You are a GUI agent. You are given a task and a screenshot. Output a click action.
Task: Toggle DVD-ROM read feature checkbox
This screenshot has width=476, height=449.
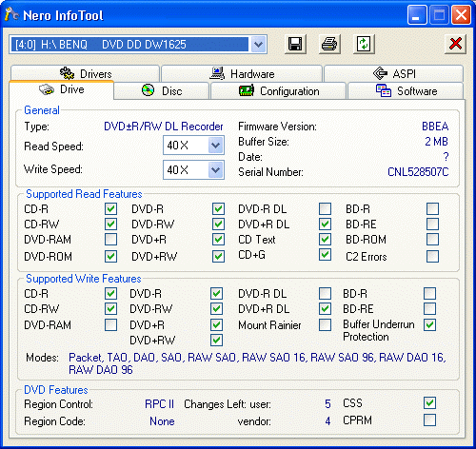[110, 256]
